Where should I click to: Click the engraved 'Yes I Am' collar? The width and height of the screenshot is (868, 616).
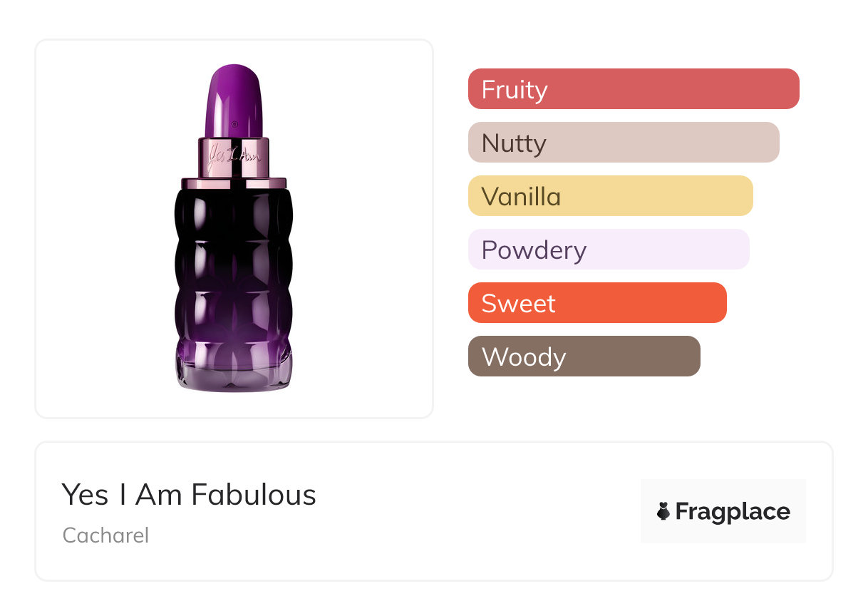(x=234, y=157)
